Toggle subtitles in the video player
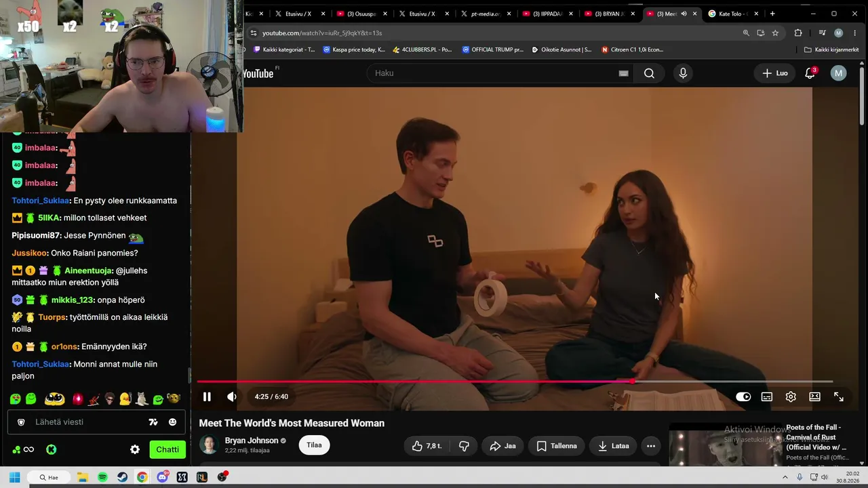 coord(767,396)
